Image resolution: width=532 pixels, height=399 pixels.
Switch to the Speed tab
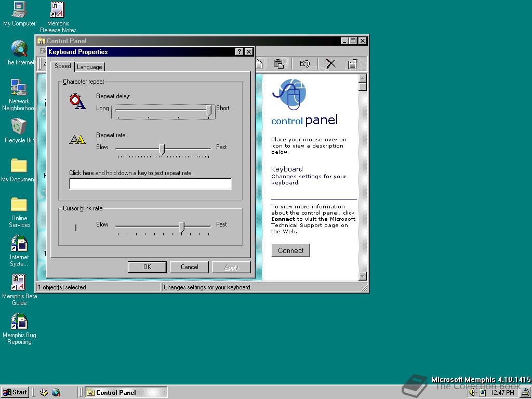coord(63,66)
